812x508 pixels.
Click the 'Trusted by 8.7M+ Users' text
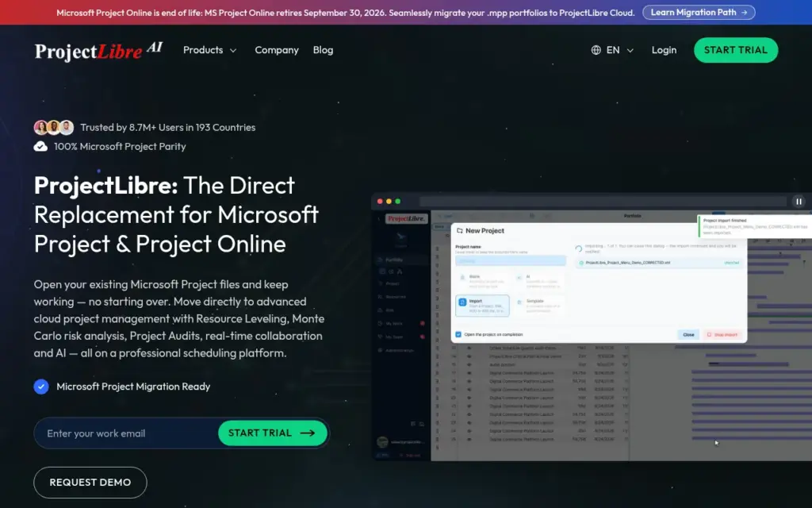pos(167,128)
